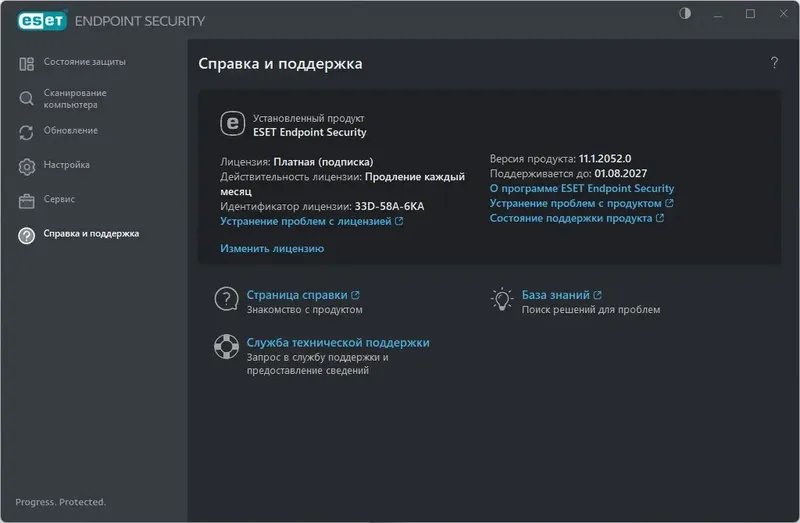
Task: Click the ESET shield product logo icon
Action: pos(232,123)
